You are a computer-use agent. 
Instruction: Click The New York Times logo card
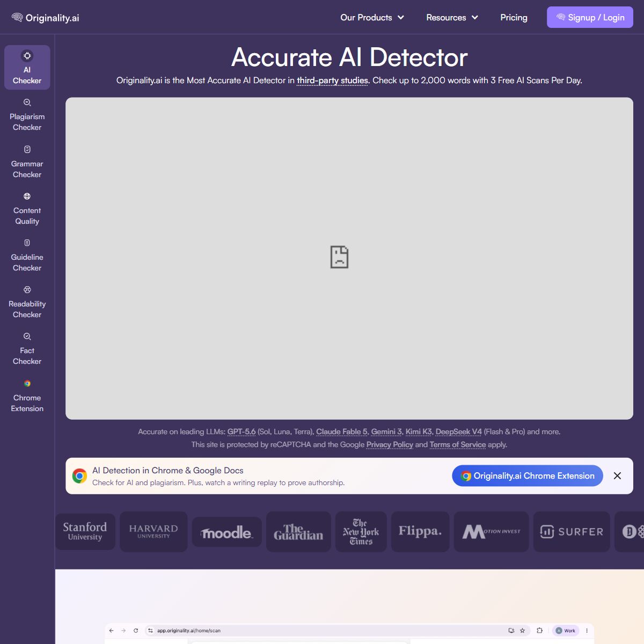361,531
